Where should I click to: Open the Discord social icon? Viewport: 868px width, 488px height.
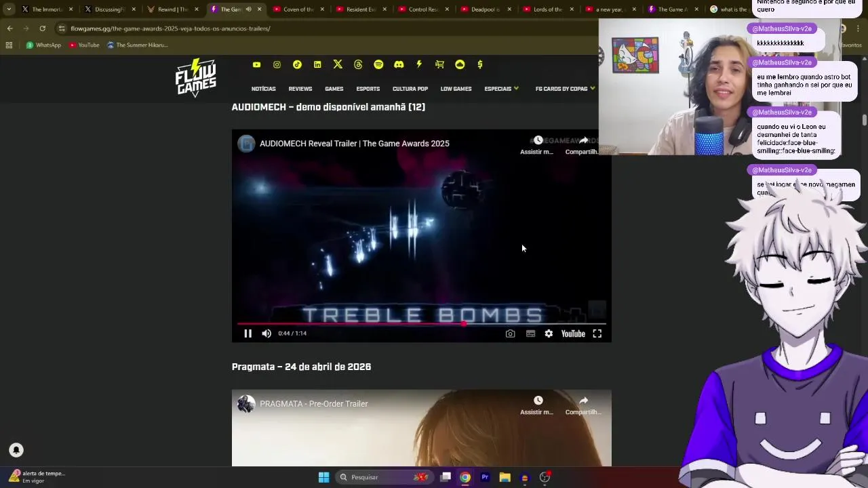click(x=399, y=64)
